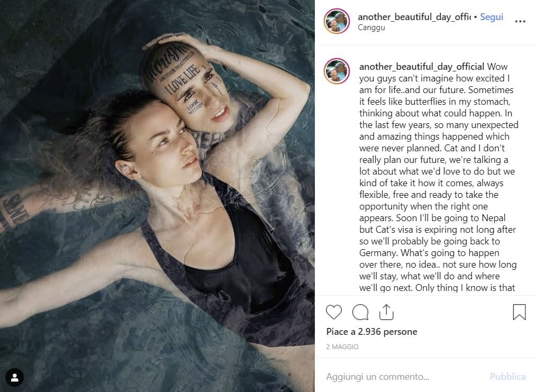The height and width of the screenshot is (392, 536).
Task: Click the post photo of the couple
Action: coord(157,196)
